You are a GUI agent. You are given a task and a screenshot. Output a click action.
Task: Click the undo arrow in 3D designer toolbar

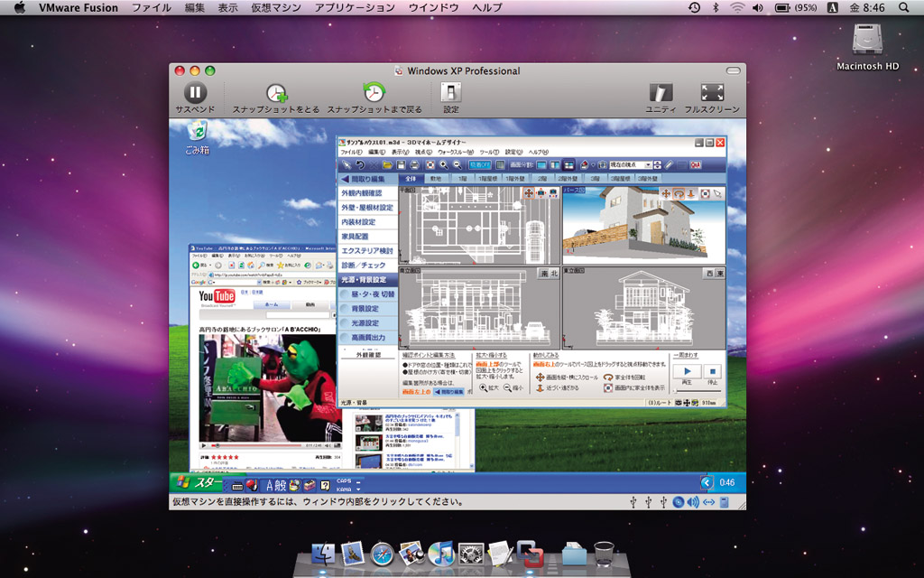pyautogui.click(x=359, y=165)
